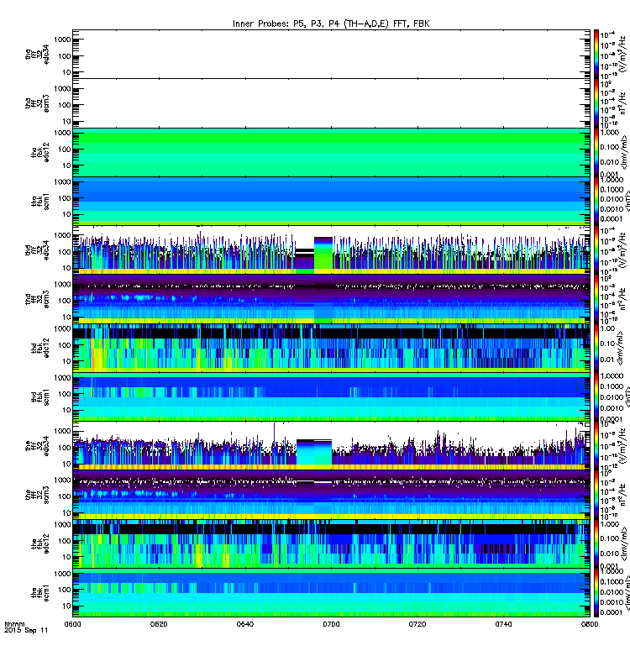
Task: Click the color bar of the thd scm3 panel
Action: pyautogui.click(x=596, y=299)
